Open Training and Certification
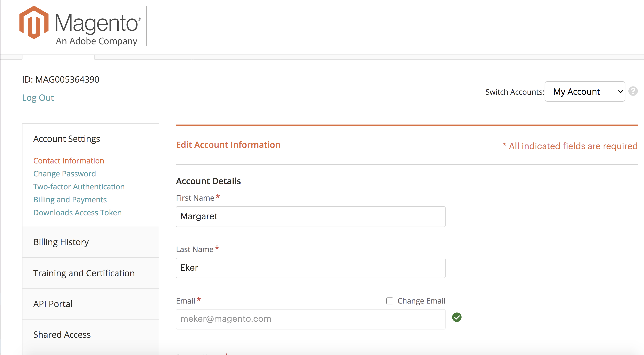Image resolution: width=644 pixels, height=355 pixels. tap(84, 273)
